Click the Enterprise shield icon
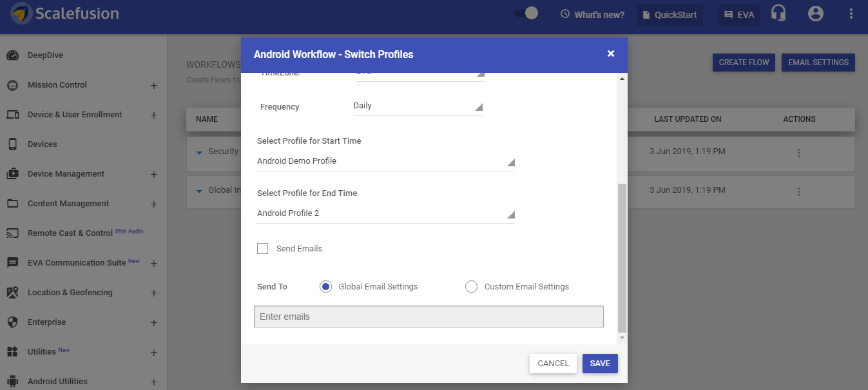The image size is (868, 390). (x=13, y=322)
